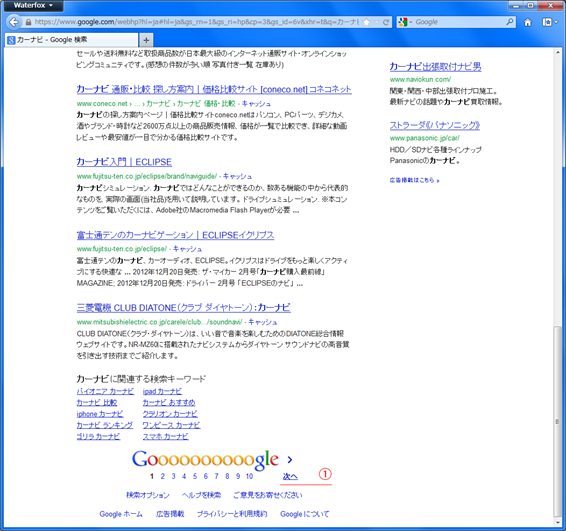Click the Google search input field
Screen dimensions: 566x531
pyautogui.click(x=459, y=22)
